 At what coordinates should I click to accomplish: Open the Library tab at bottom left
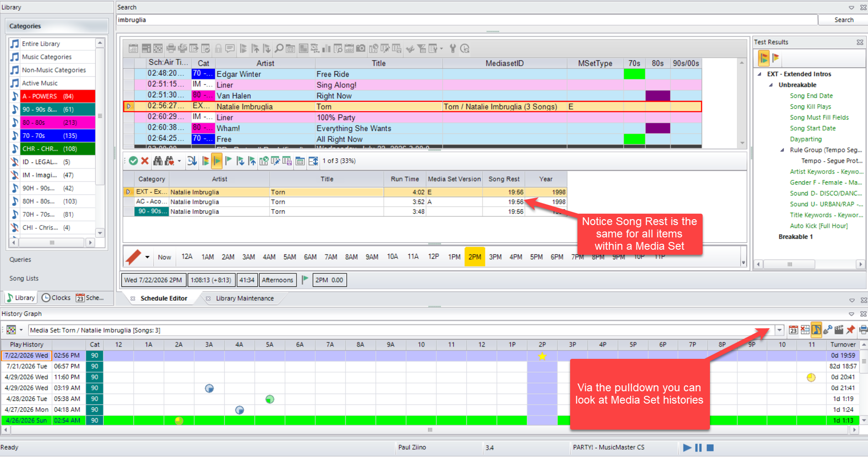tap(21, 298)
